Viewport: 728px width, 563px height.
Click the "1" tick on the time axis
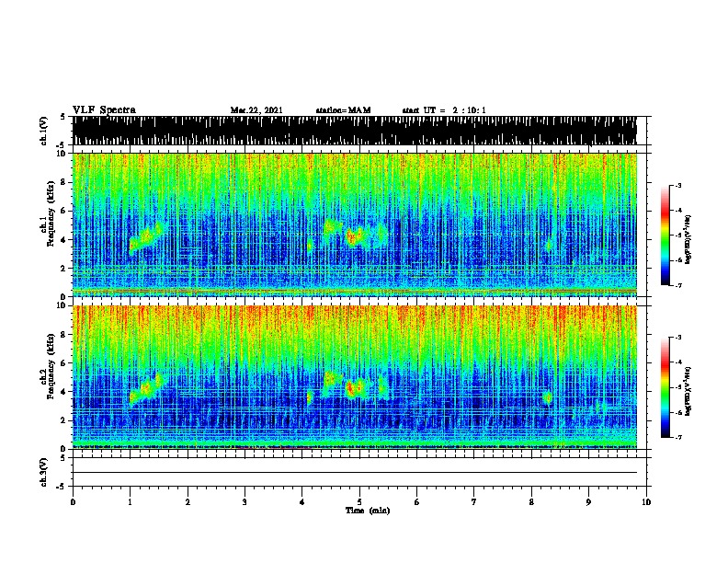130,502
